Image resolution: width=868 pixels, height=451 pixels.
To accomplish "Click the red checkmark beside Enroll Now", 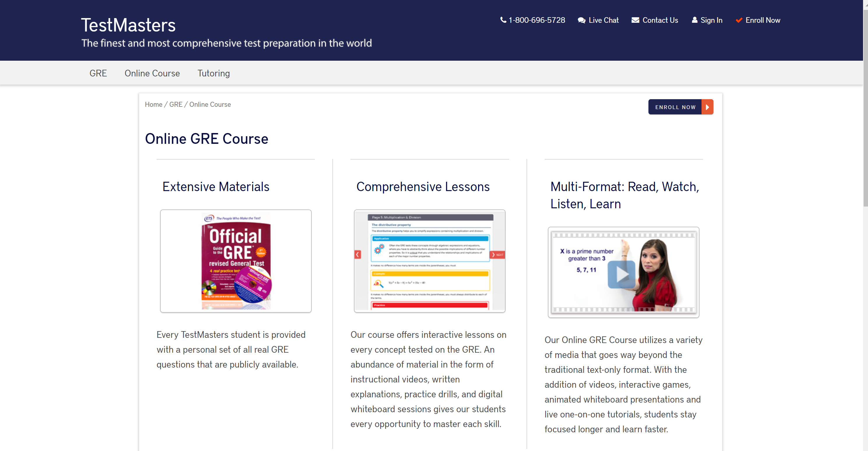I will click(x=739, y=20).
